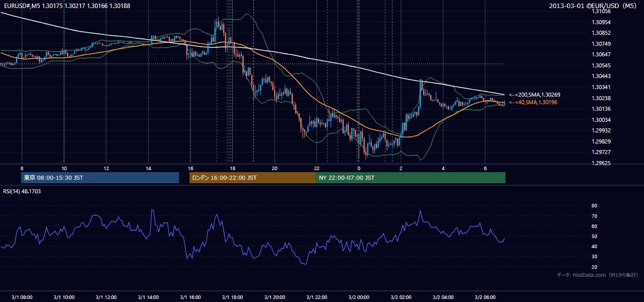The image size is (644, 302).
Task: Click hour label 18 under the price chart
Action: (x=232, y=168)
